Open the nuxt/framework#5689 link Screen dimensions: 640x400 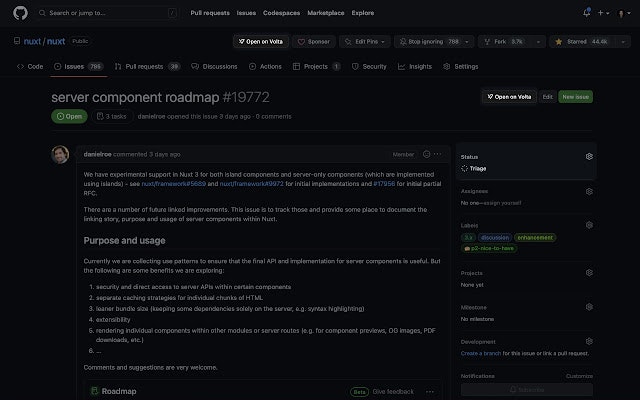pyautogui.click(x=173, y=184)
